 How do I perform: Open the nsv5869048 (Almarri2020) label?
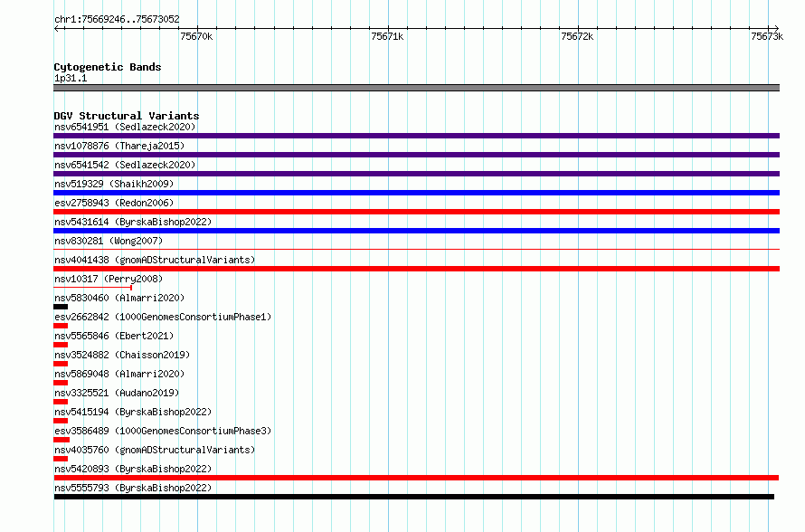(x=119, y=374)
